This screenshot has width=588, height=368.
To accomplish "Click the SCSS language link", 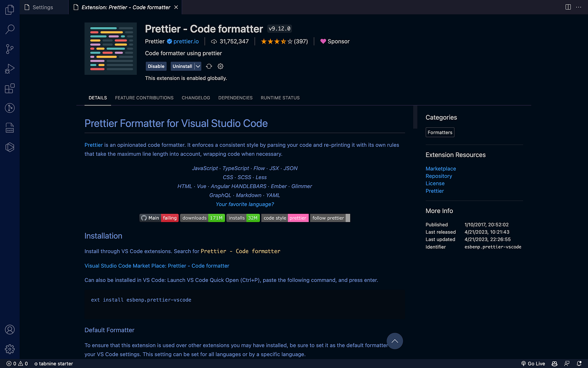I will pos(244,177).
